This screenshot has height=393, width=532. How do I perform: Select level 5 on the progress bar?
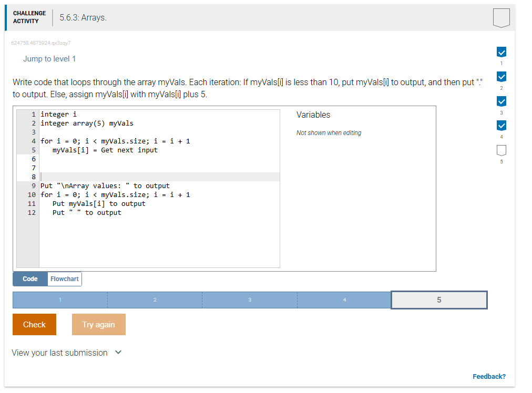coord(439,299)
